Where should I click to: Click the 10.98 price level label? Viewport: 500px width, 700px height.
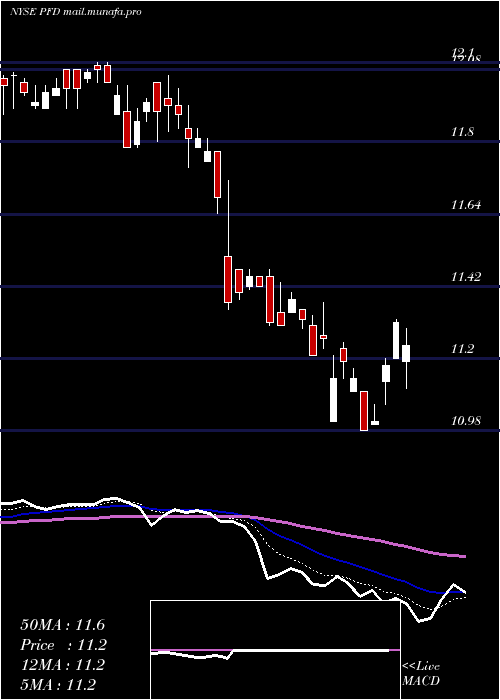pyautogui.click(x=466, y=420)
